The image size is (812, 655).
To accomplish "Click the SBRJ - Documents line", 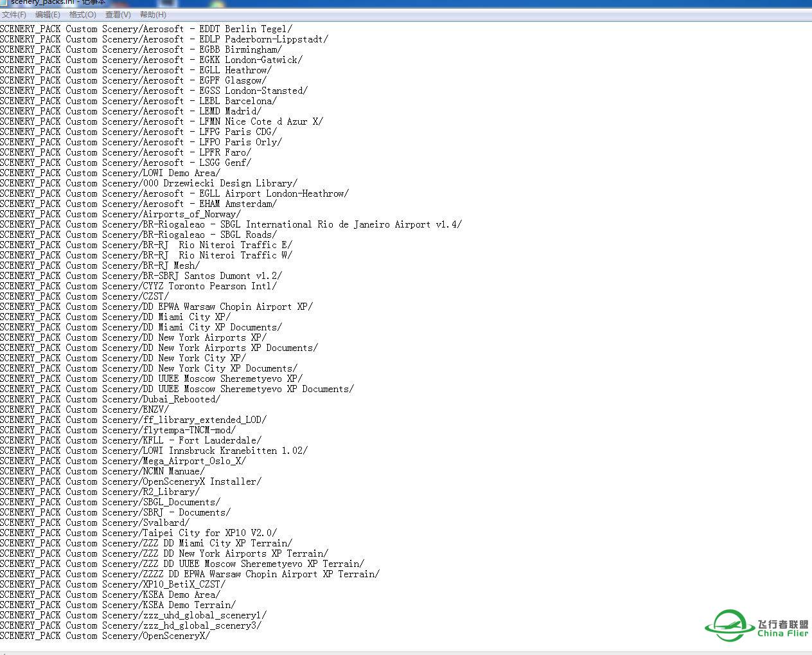I will [x=115, y=512].
